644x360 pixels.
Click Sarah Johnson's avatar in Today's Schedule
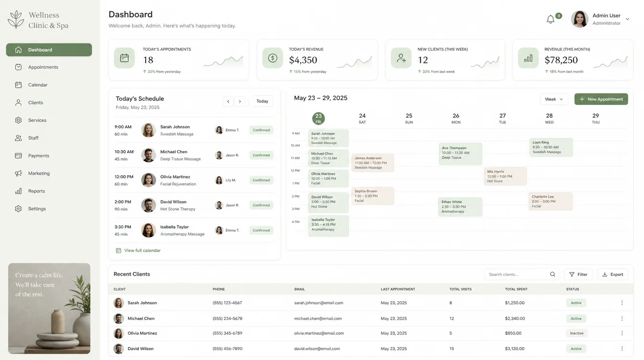[149, 130]
